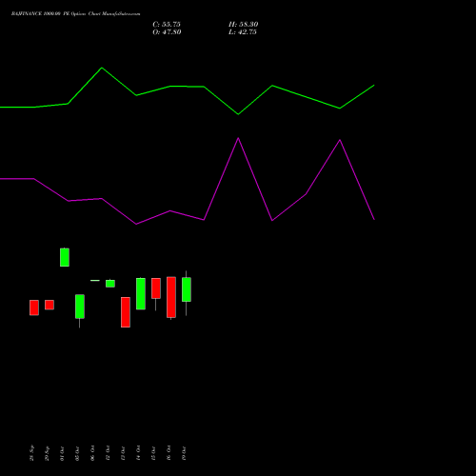Select the small green candlestick above 12 Oct
Screen dimensions: 476x476
coord(110,284)
